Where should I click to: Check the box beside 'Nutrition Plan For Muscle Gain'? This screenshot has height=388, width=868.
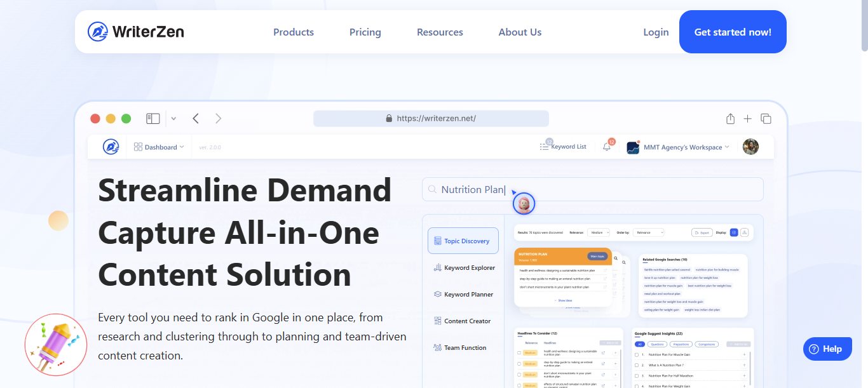click(637, 355)
